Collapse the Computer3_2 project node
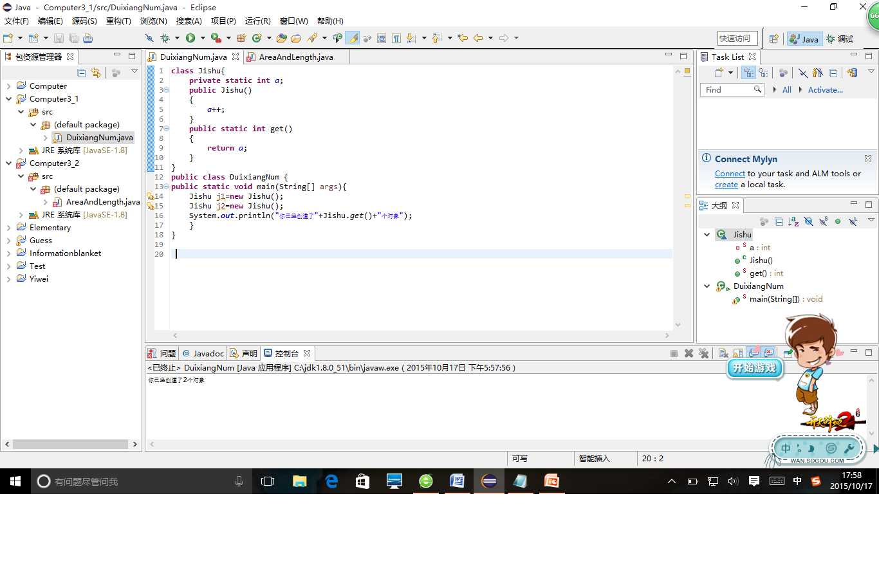The image size is (879, 588). pos(8,163)
